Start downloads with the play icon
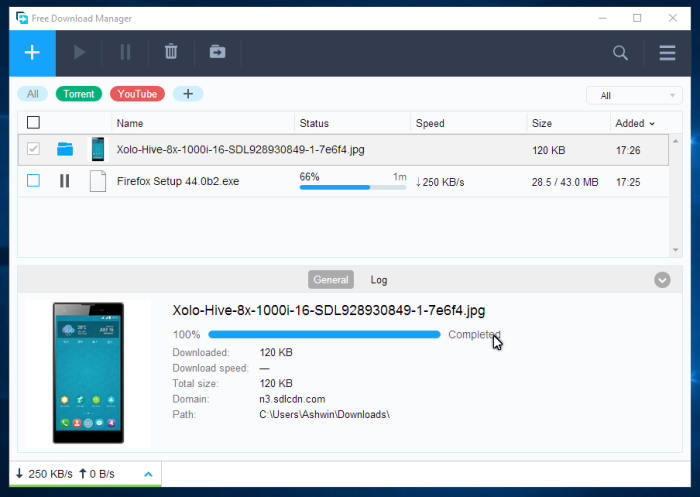The height and width of the screenshot is (497, 700). [x=79, y=53]
